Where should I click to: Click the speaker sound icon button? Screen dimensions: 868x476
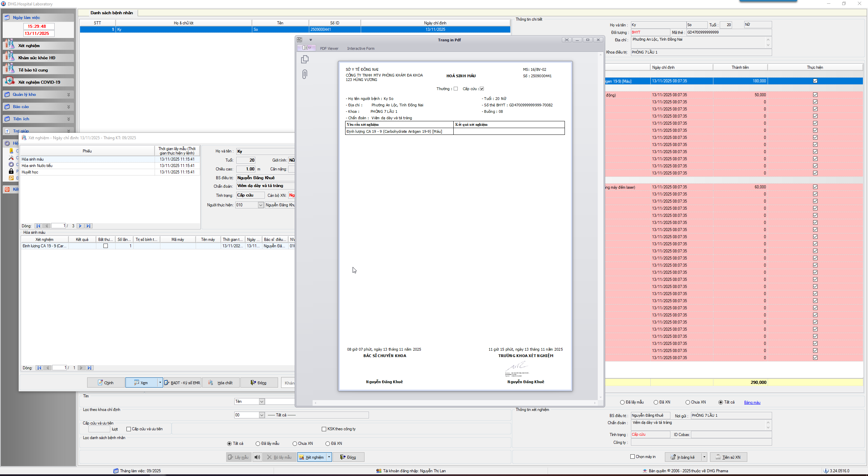pyautogui.click(x=257, y=457)
